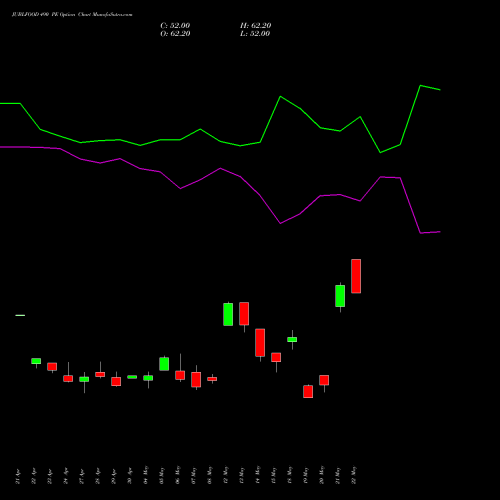
Task: Click the tall red candle for 22 May
Action: pos(356,276)
